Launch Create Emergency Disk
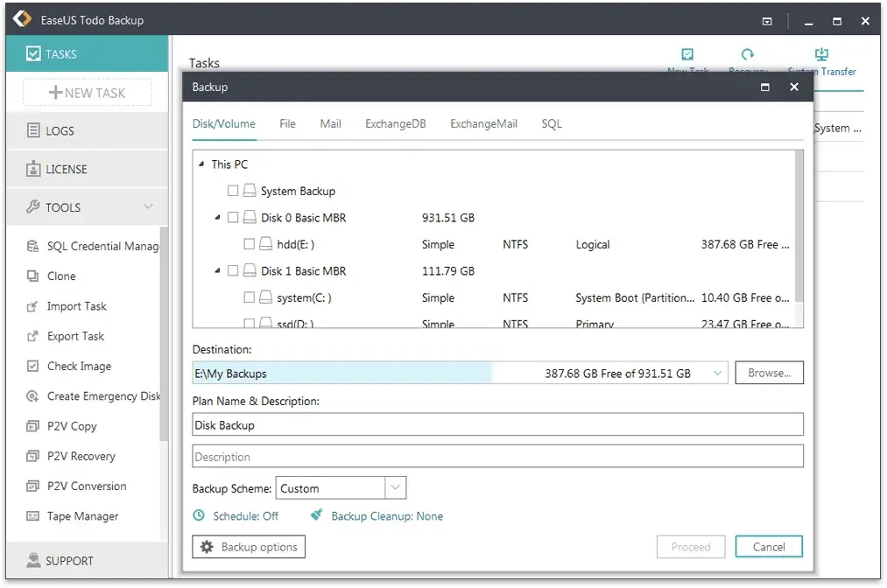 pos(102,395)
